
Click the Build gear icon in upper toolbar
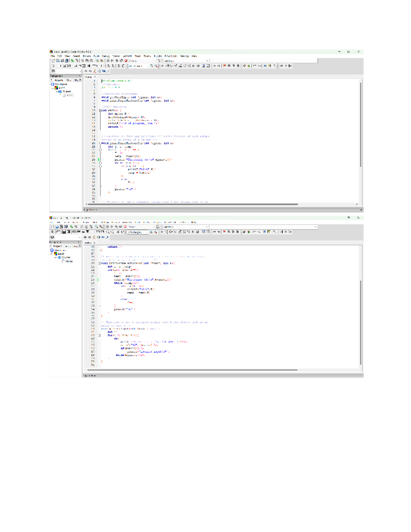click(108, 61)
